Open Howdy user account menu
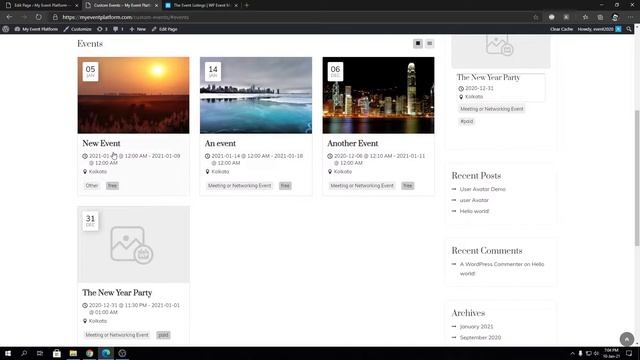The width and height of the screenshot is (640, 360). 599,29
